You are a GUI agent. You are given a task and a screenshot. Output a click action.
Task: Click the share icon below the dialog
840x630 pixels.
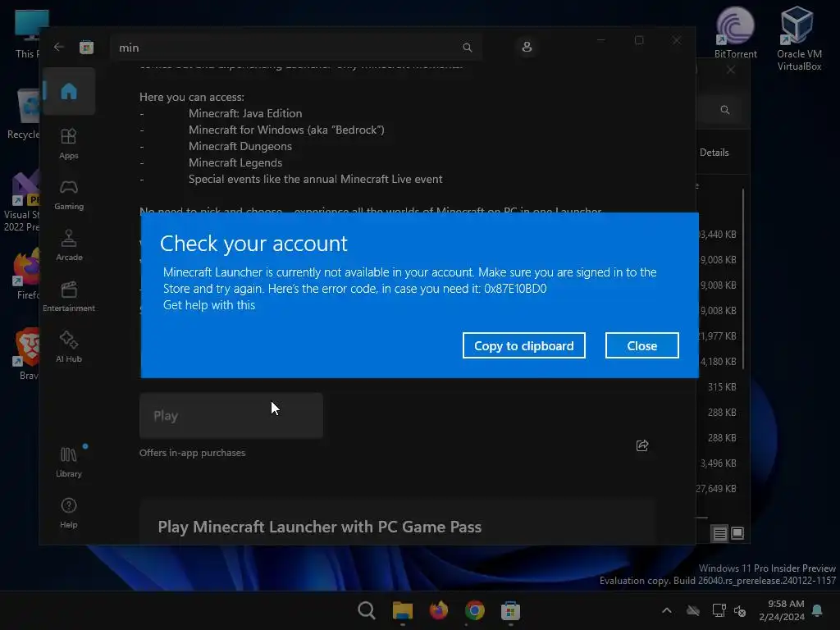pyautogui.click(x=642, y=445)
